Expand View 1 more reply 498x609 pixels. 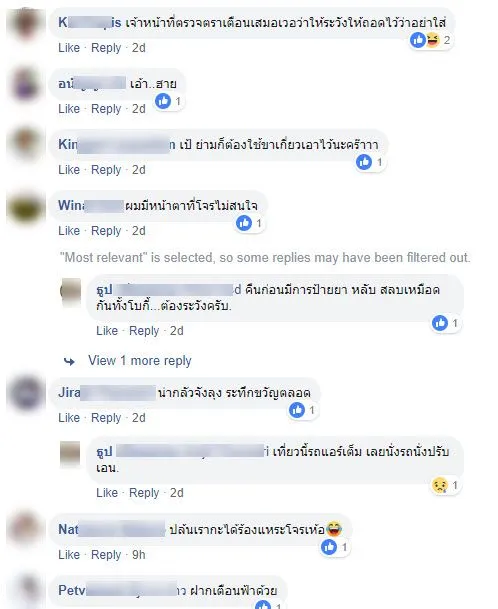tap(140, 361)
